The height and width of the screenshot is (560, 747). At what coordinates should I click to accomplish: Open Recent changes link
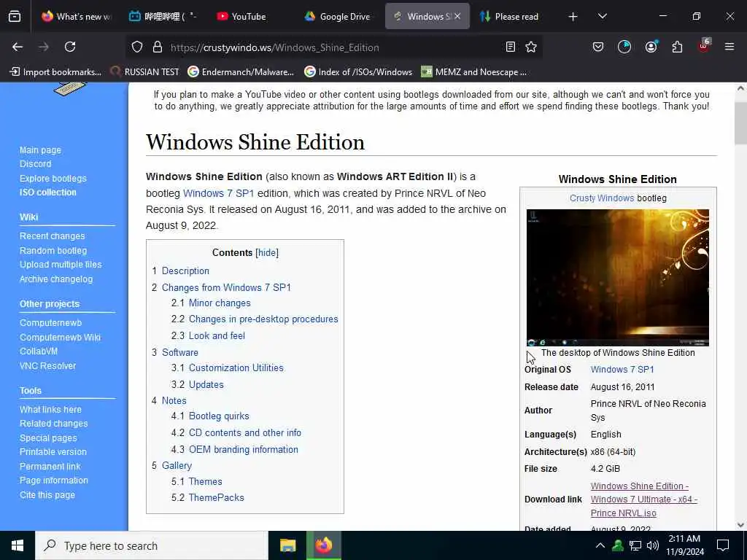tap(53, 236)
